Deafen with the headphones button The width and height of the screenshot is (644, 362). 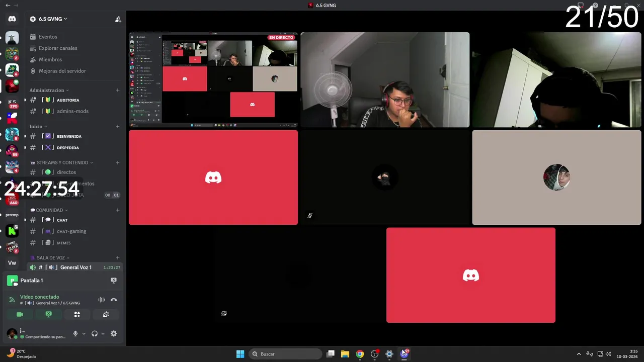[x=95, y=333]
